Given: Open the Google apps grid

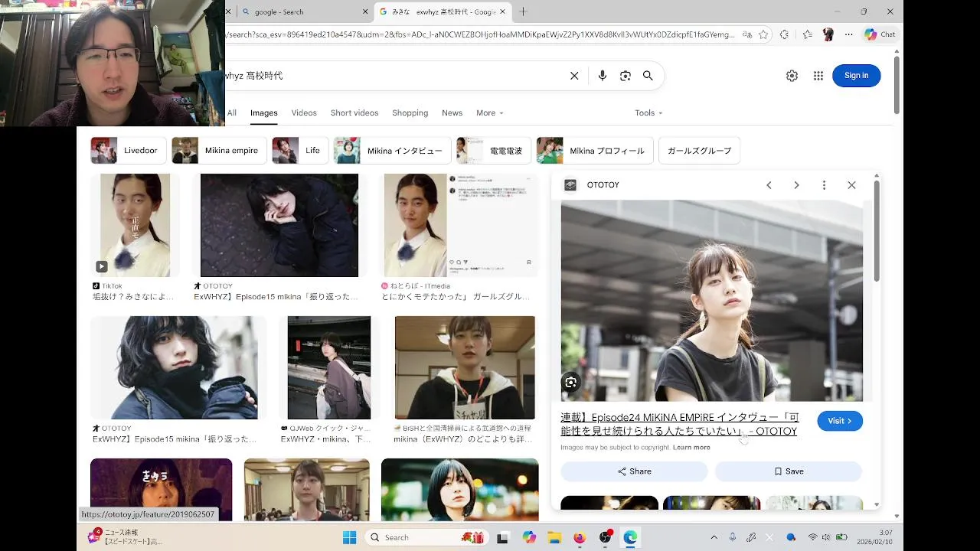Looking at the screenshot, I should [818, 76].
